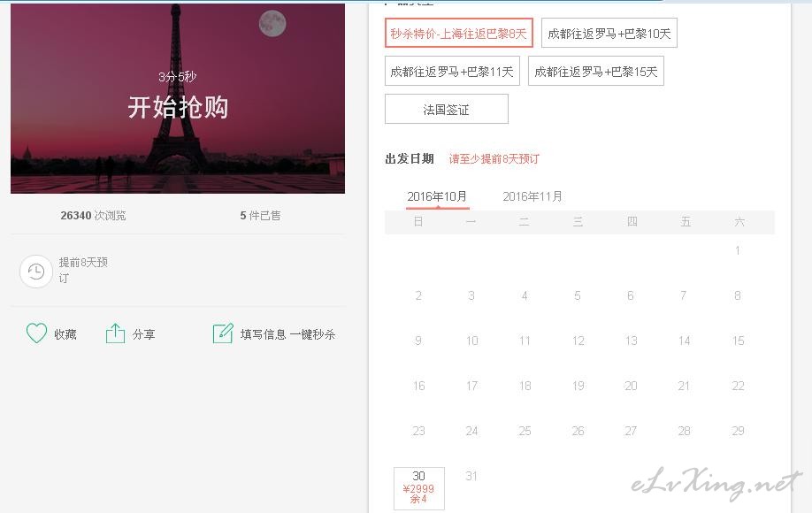Click calendar date 17

tap(471, 386)
